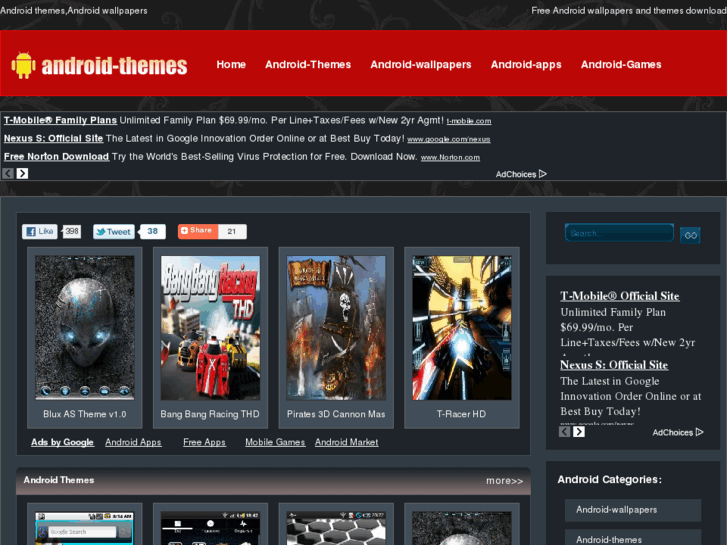Click the Bang Bang Racing THD title
Image resolution: width=727 pixels, height=545 pixels.
[x=210, y=414]
